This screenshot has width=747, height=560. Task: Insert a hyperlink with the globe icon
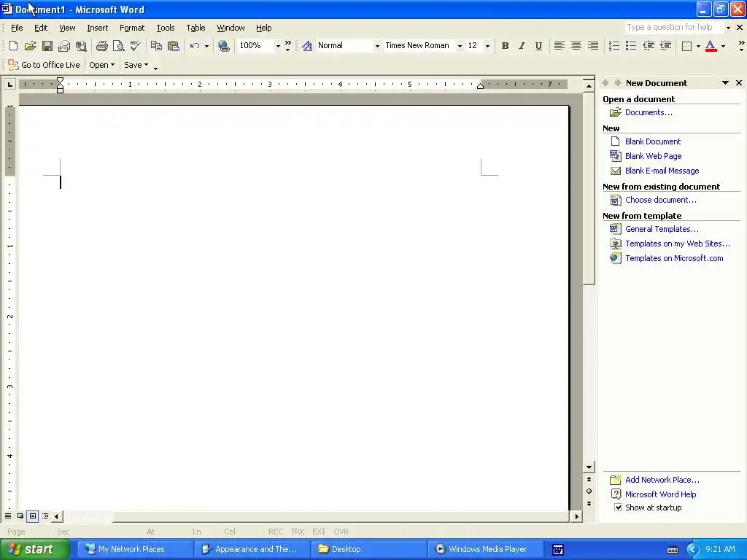pyautogui.click(x=223, y=46)
